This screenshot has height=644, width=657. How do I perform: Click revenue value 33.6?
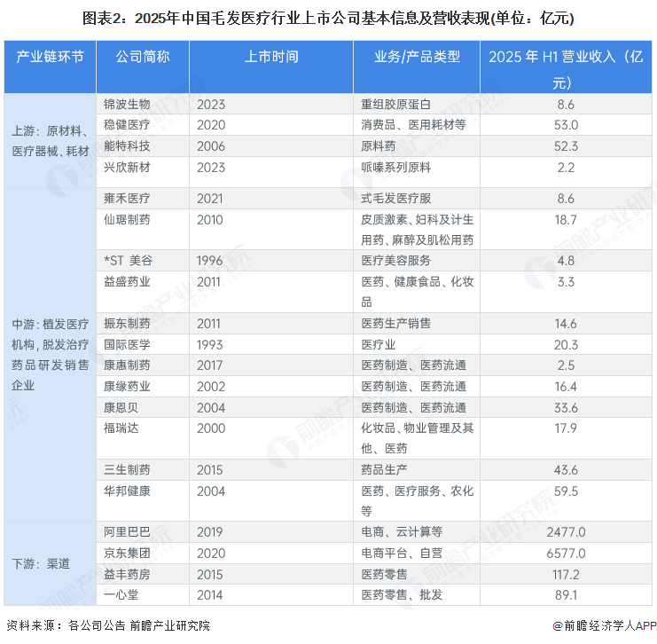pyautogui.click(x=566, y=407)
